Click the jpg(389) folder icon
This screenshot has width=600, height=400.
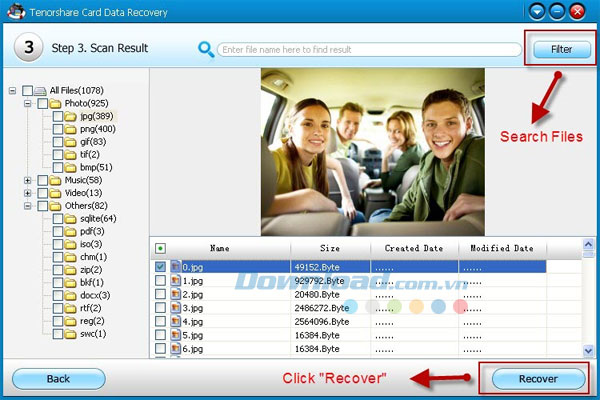pyautogui.click(x=70, y=116)
